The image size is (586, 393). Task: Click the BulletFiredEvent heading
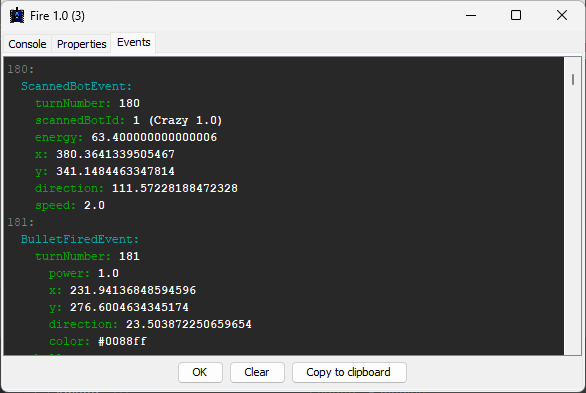[x=80, y=239]
